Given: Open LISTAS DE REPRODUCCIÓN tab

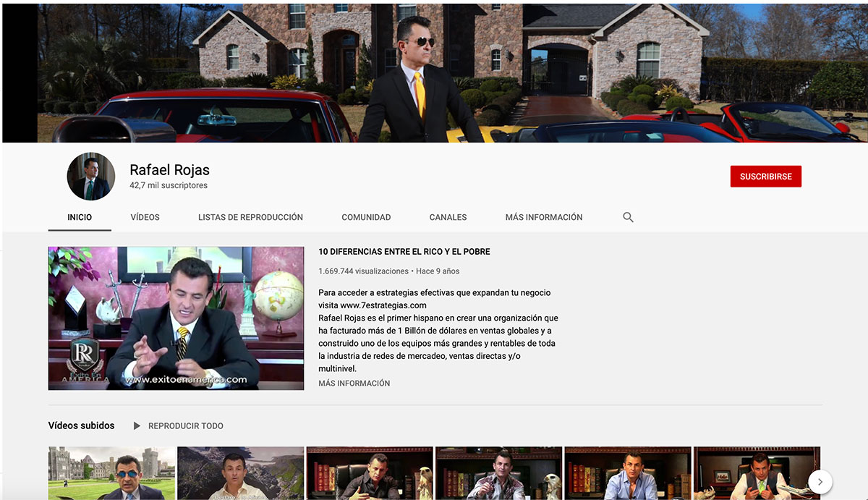Looking at the screenshot, I should point(250,217).
